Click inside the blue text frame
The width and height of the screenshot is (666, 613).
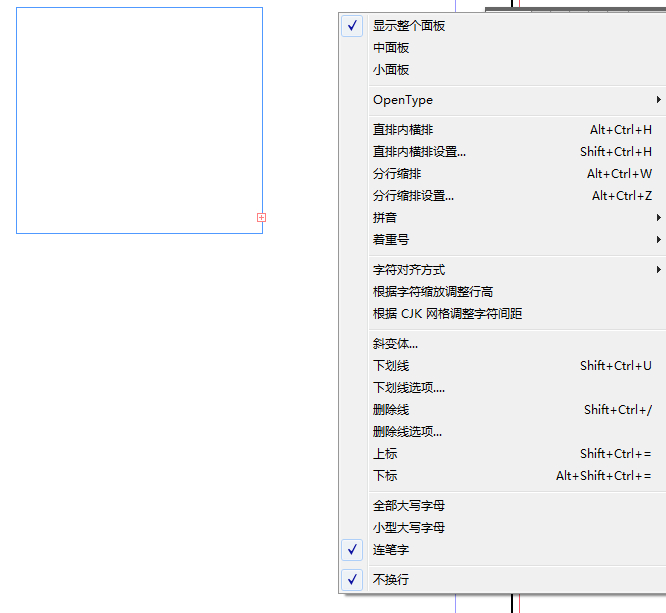point(139,120)
